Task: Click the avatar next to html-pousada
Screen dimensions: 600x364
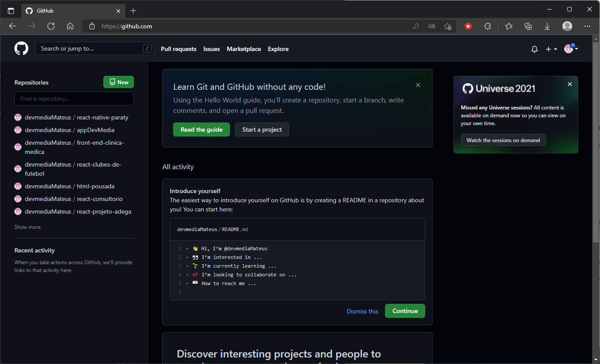Action: pyautogui.click(x=18, y=186)
